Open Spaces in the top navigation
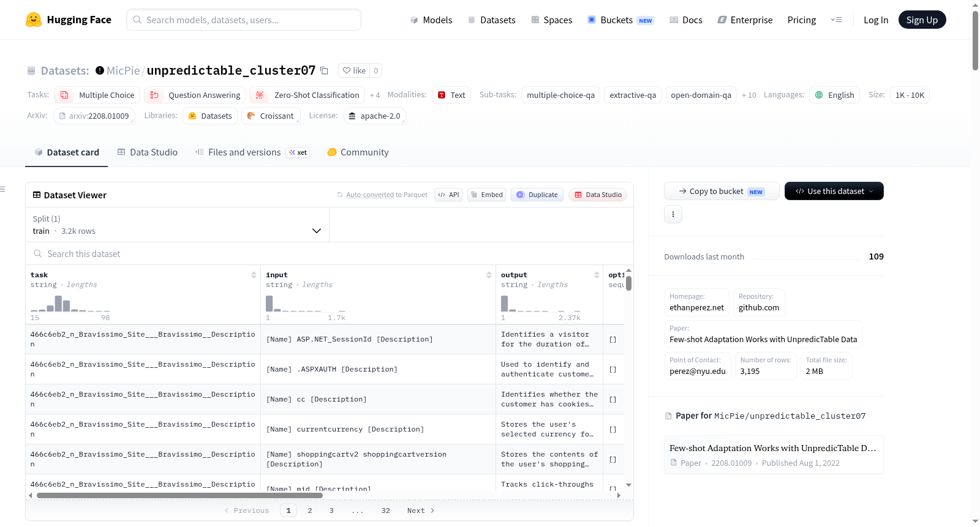 (x=552, y=20)
